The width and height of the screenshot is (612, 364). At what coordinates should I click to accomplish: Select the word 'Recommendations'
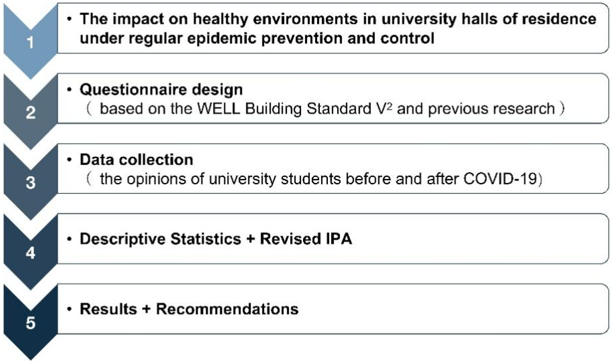[227, 308]
